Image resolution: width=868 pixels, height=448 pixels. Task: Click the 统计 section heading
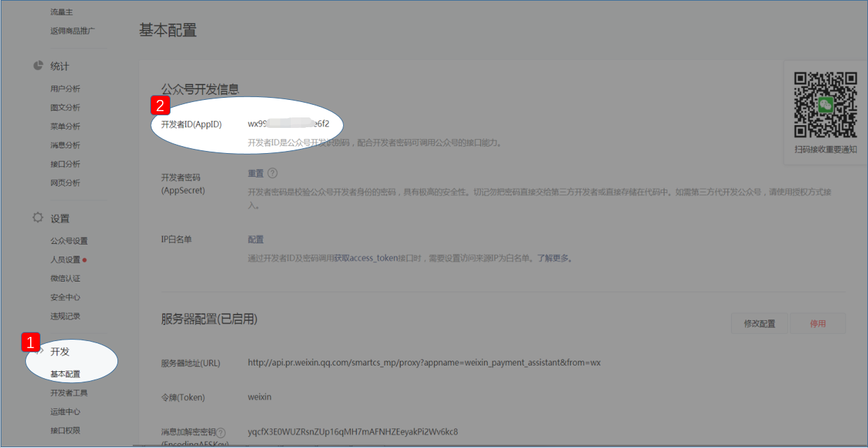click(x=60, y=66)
